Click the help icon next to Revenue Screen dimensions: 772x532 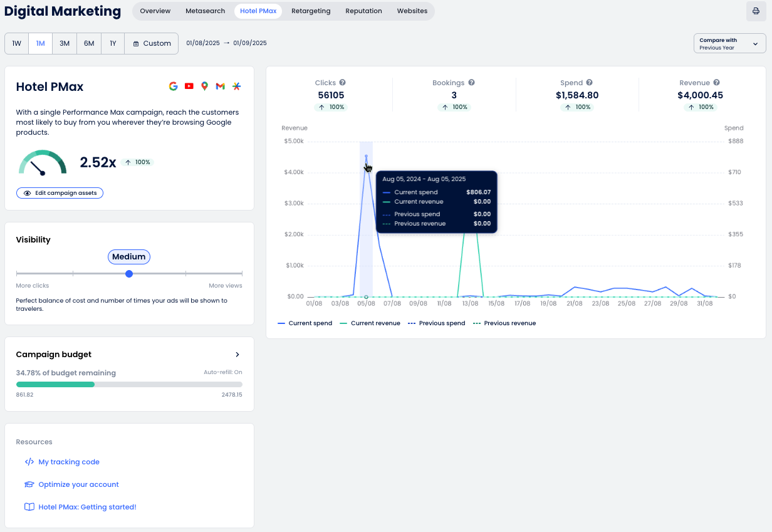[x=716, y=83]
